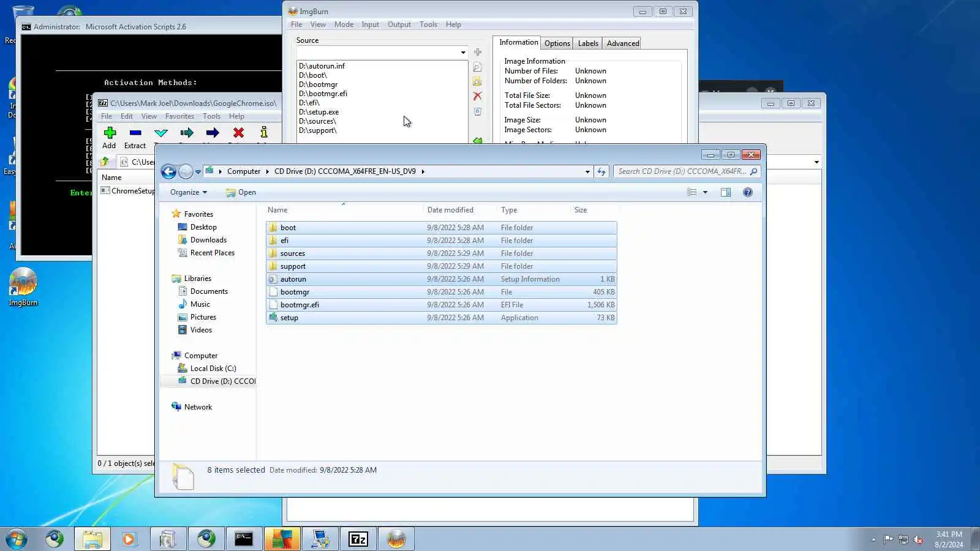This screenshot has height=551, width=980.
Task: Open the ImgBurn Tools menu
Action: [428, 24]
